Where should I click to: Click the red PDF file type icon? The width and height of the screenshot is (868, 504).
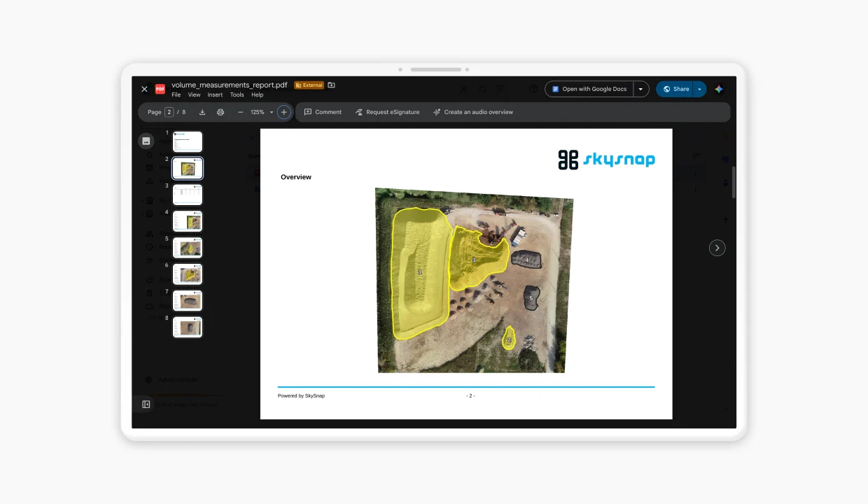tap(160, 89)
